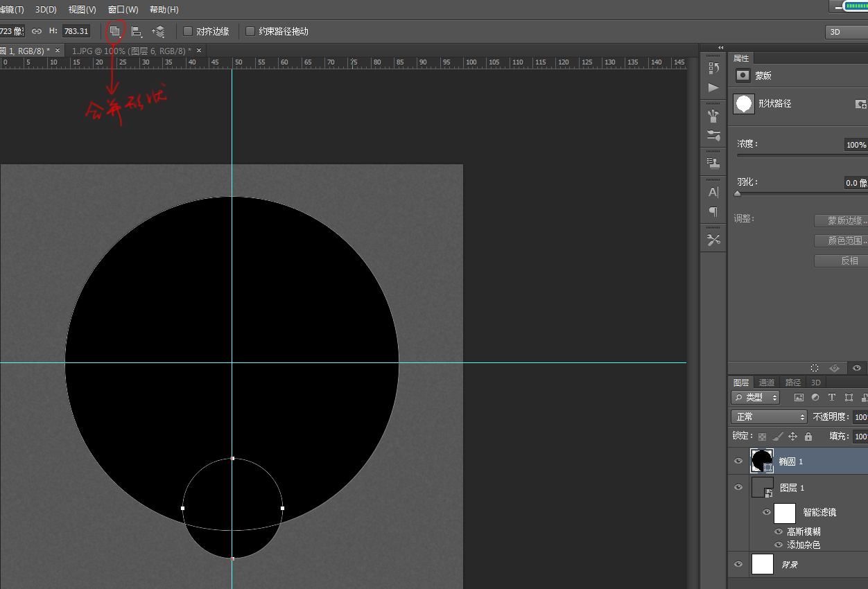The height and width of the screenshot is (589, 868).
Task: Lock all padlock icon
Action: 808,437
